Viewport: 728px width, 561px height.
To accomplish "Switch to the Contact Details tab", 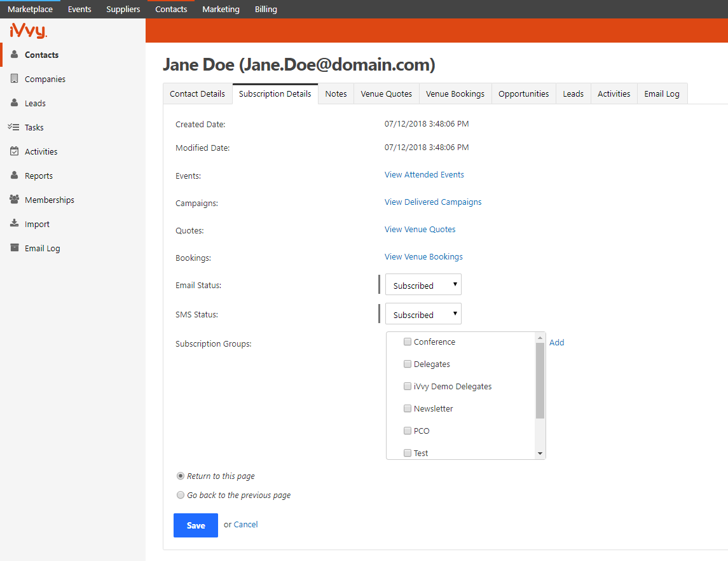I will coord(197,93).
